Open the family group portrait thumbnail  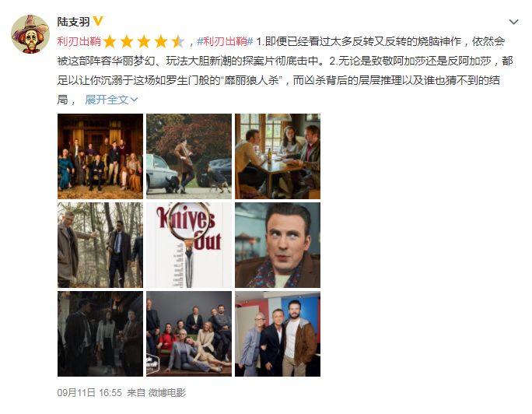(100, 156)
